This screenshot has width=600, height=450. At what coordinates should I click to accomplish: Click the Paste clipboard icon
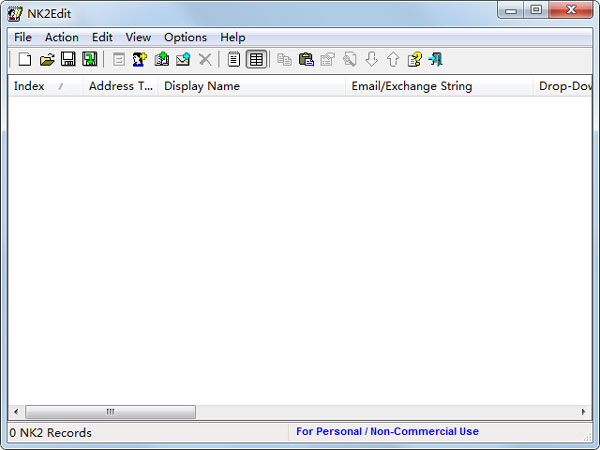[306, 60]
